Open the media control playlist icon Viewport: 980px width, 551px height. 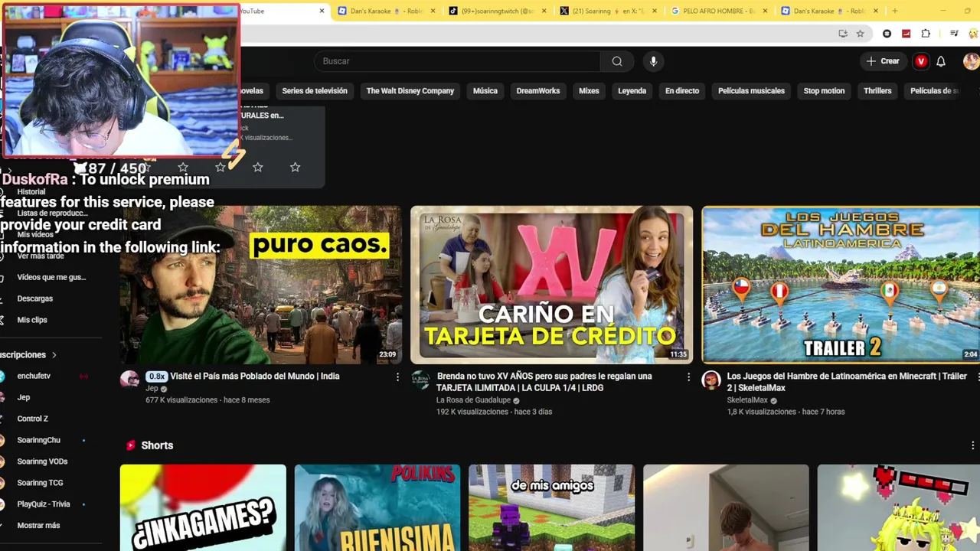[954, 34]
